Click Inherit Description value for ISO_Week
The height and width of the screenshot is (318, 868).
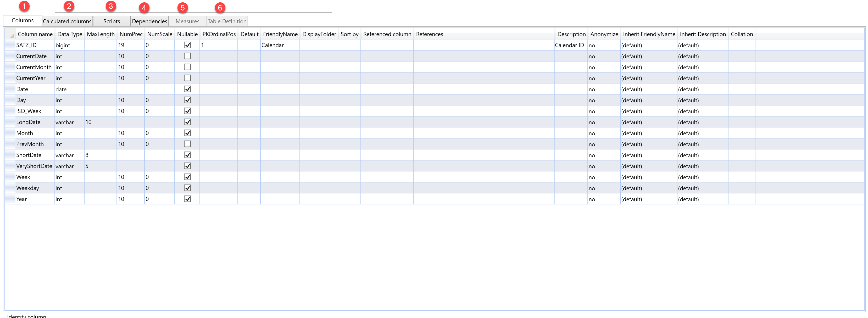pyautogui.click(x=703, y=111)
